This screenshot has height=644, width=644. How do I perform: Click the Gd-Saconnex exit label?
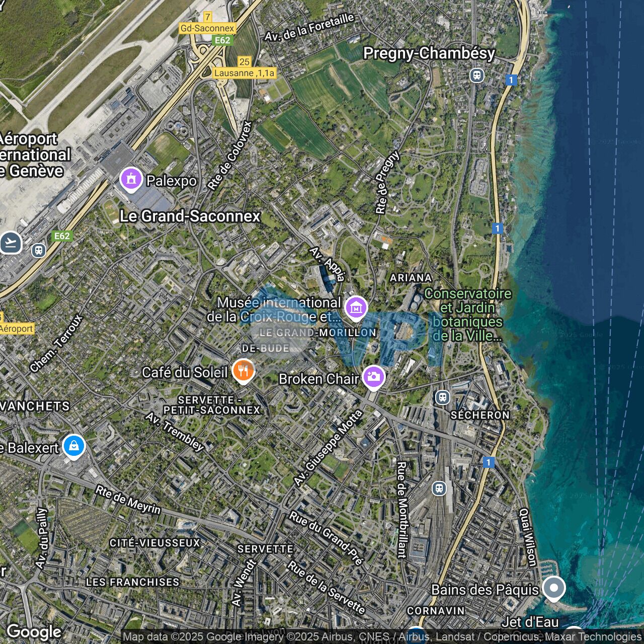coord(207,28)
